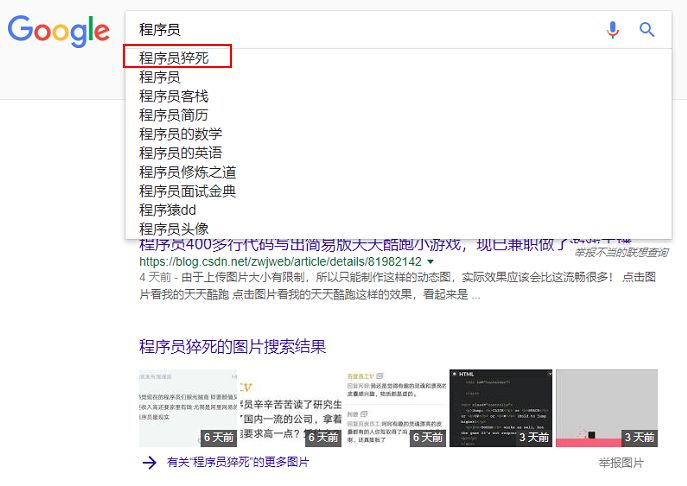Expand the green arrow beside csdn URL

(430, 262)
